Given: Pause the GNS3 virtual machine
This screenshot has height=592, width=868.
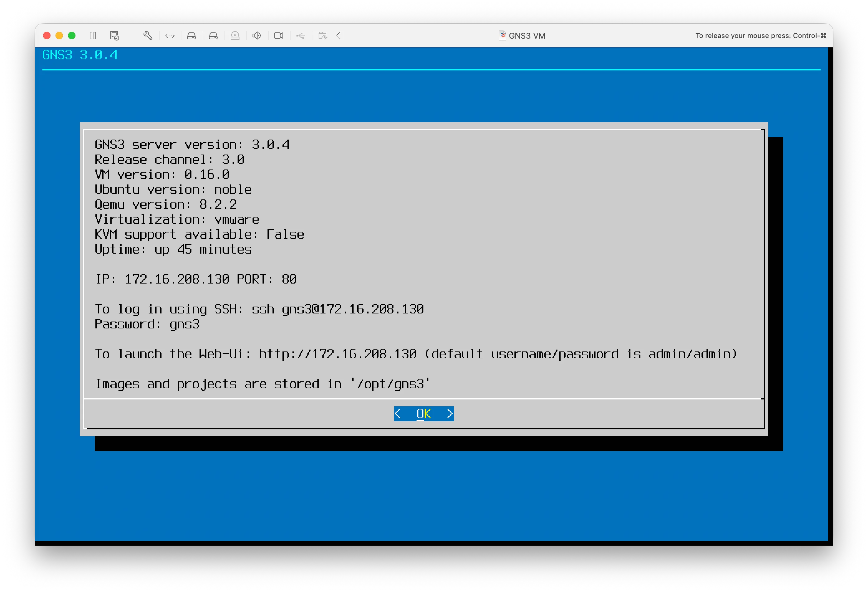Looking at the screenshot, I should tap(93, 36).
